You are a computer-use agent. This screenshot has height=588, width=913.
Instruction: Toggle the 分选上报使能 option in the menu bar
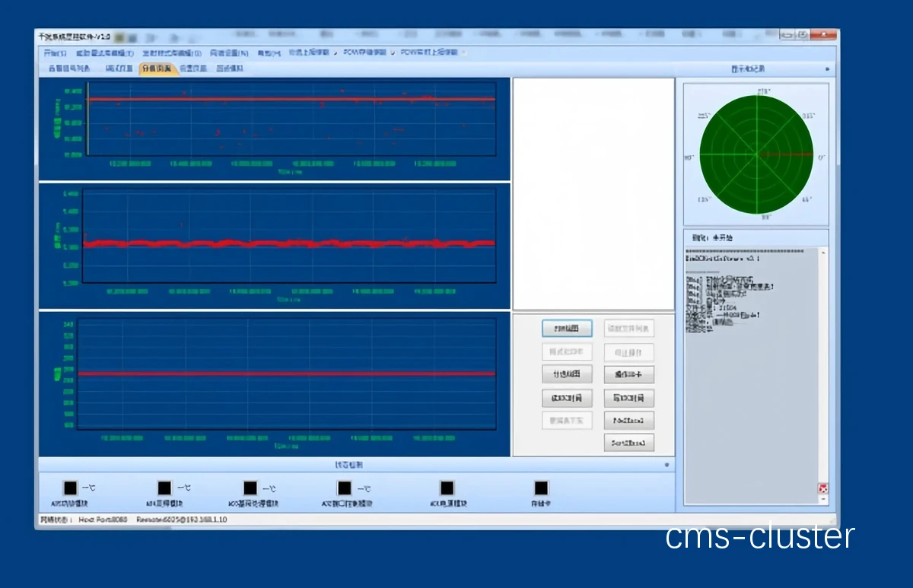(x=312, y=53)
